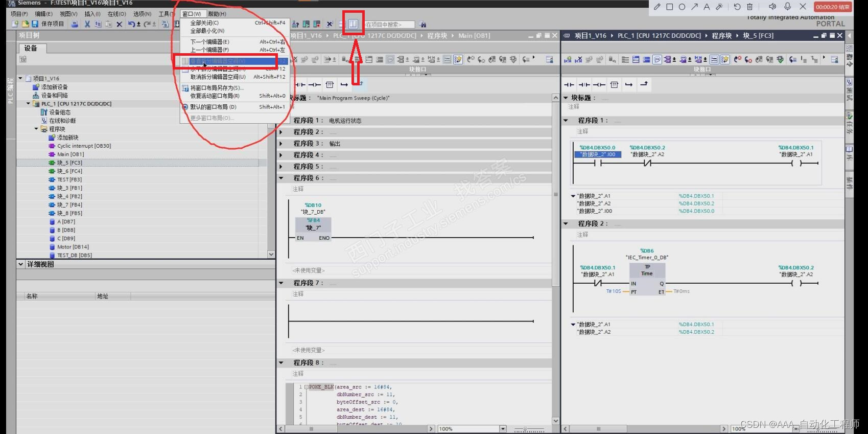
Task: Select Motor [DB14] in project tree
Action: click(73, 247)
